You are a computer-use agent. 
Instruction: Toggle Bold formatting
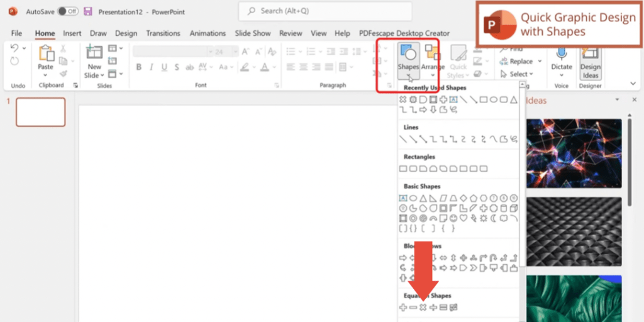point(139,67)
